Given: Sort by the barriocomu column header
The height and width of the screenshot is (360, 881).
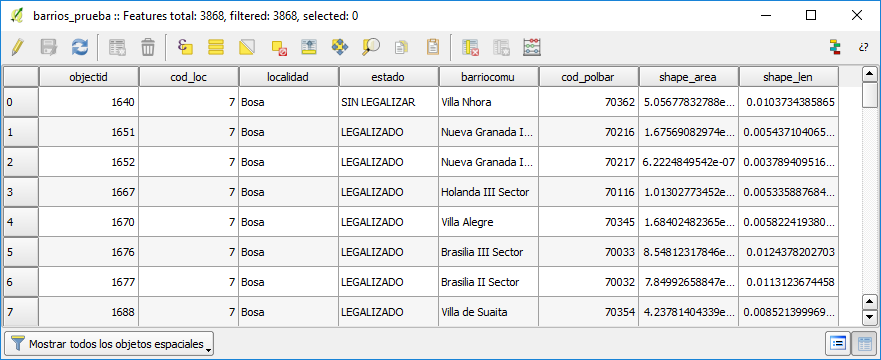Looking at the screenshot, I should click(x=488, y=77).
